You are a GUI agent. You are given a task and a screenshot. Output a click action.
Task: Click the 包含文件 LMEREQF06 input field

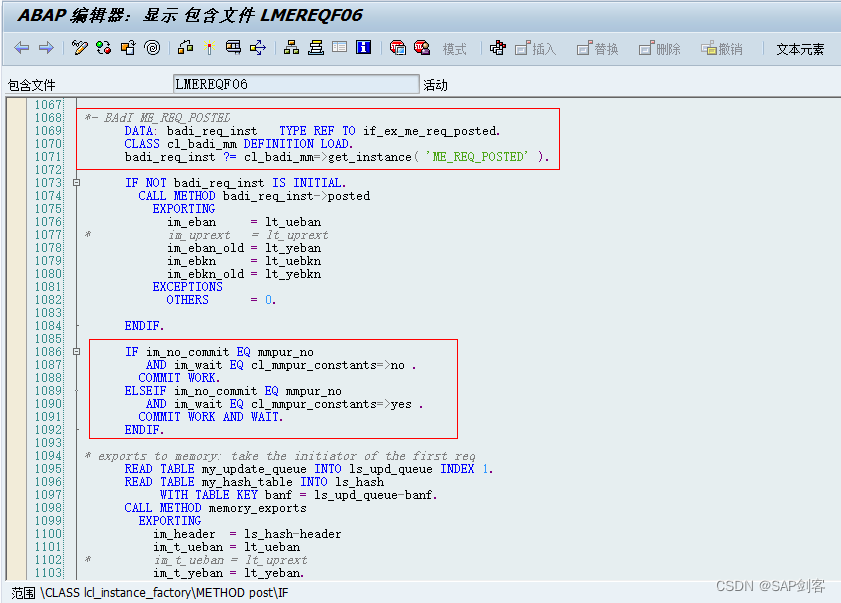pyautogui.click(x=295, y=83)
